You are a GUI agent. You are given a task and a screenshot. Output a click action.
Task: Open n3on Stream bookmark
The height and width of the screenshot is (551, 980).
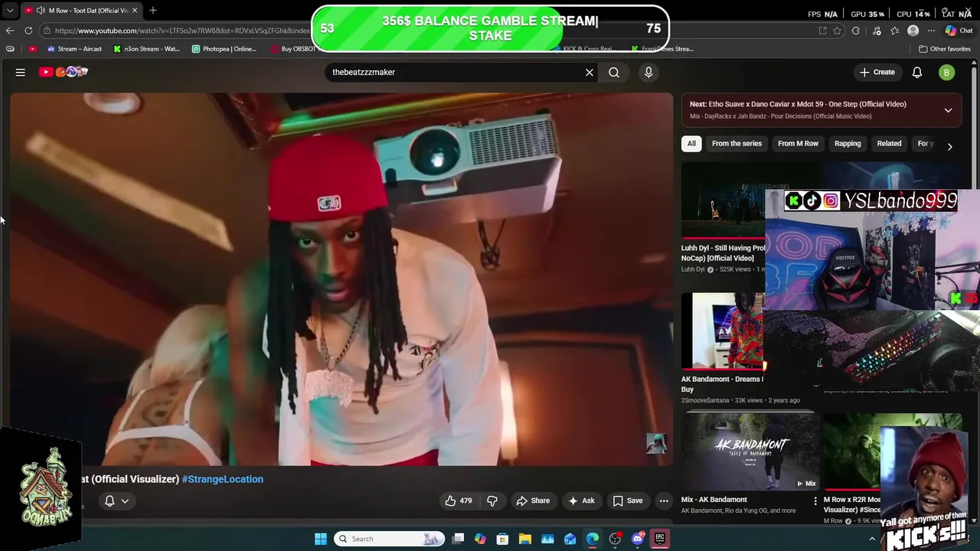click(146, 49)
